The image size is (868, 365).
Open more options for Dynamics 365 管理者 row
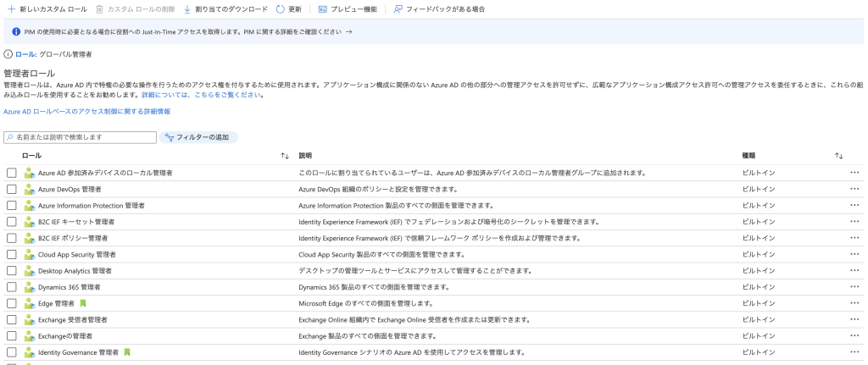[x=854, y=288]
